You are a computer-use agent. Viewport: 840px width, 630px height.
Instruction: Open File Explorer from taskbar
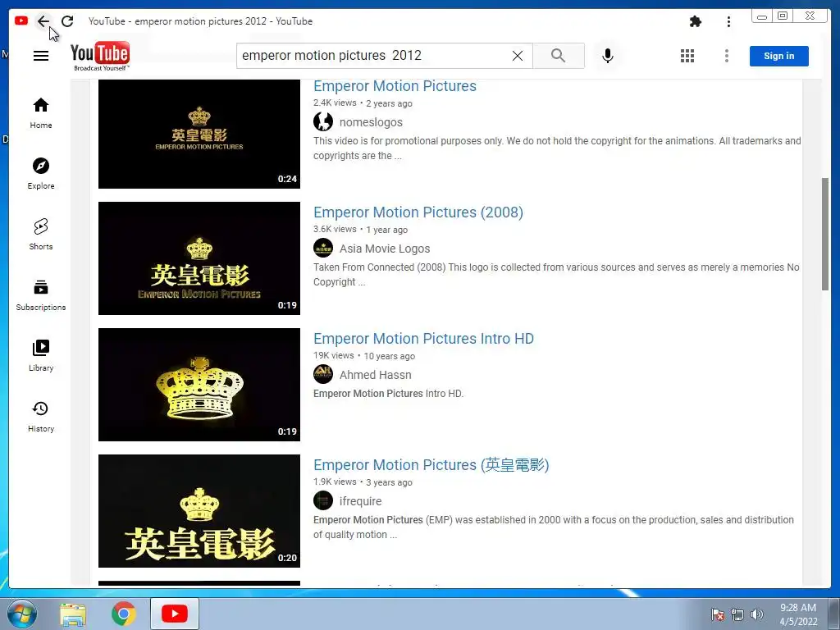tap(73, 614)
